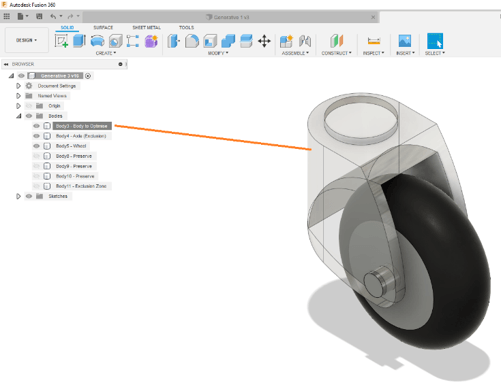Open the File menu icon

[21, 16]
